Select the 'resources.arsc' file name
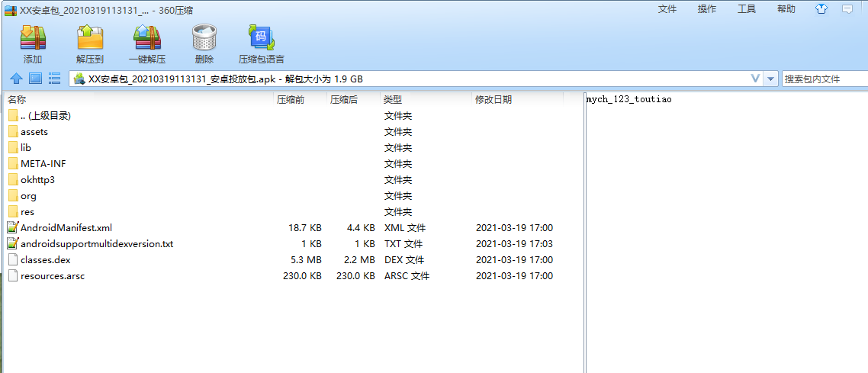Screen dimensions: 868x373 click(53, 275)
